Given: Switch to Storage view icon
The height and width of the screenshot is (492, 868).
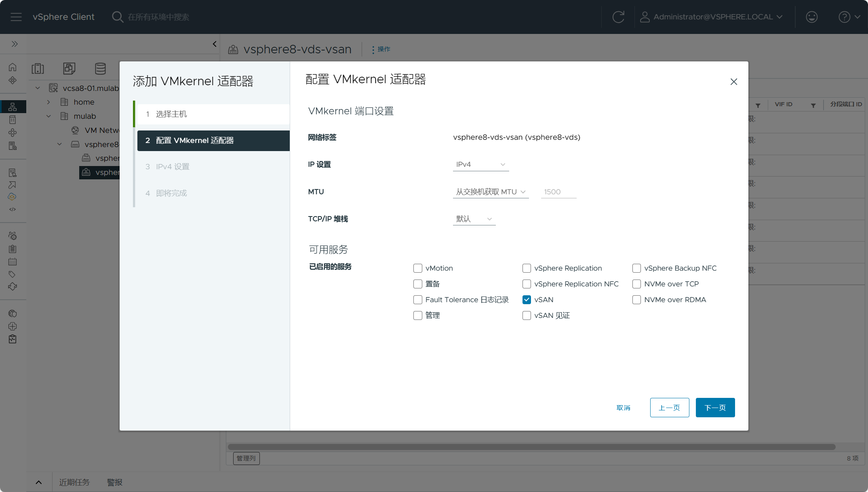Looking at the screenshot, I should click(x=100, y=68).
